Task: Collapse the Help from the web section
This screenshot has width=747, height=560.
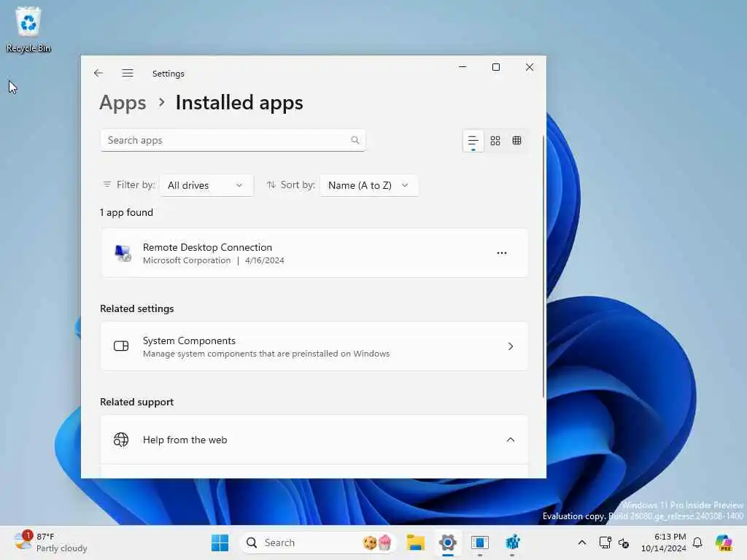Action: click(510, 440)
